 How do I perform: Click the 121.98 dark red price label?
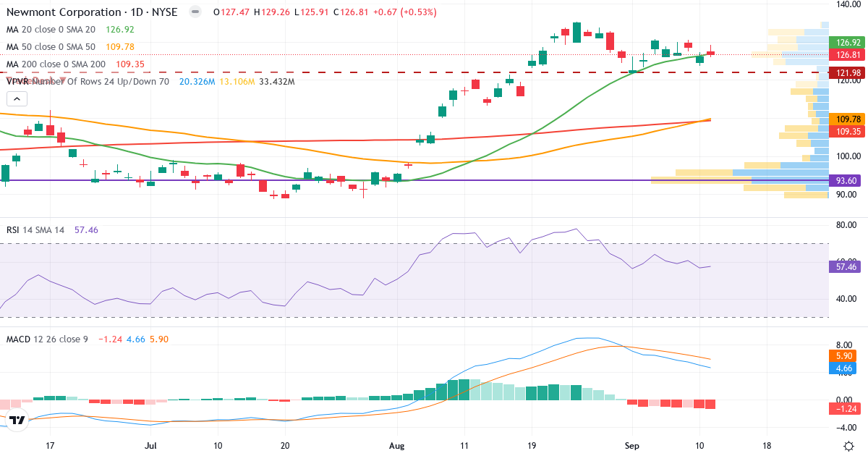[846, 72]
